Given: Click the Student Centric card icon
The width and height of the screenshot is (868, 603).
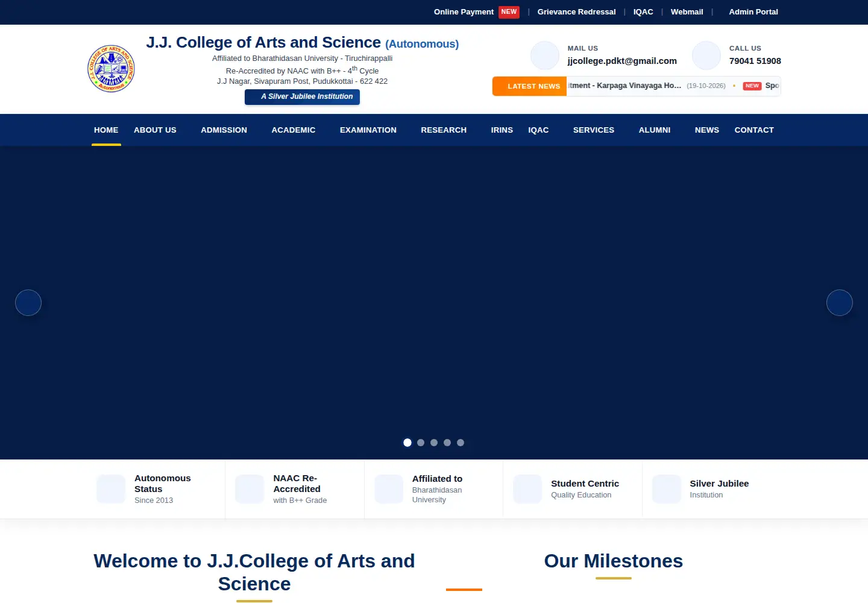Looking at the screenshot, I should point(527,489).
